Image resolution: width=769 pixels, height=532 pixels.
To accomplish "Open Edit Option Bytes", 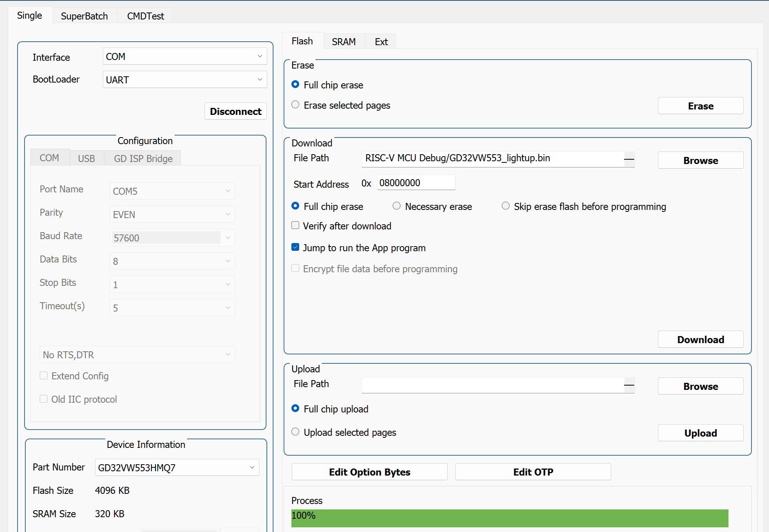I will [x=369, y=472].
